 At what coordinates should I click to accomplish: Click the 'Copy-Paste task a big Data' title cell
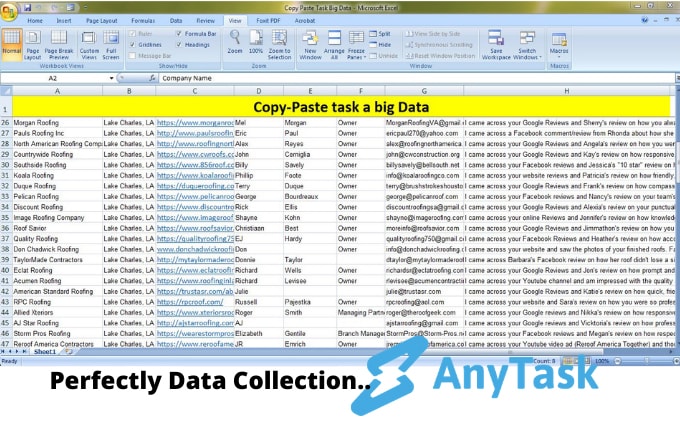tap(341, 107)
